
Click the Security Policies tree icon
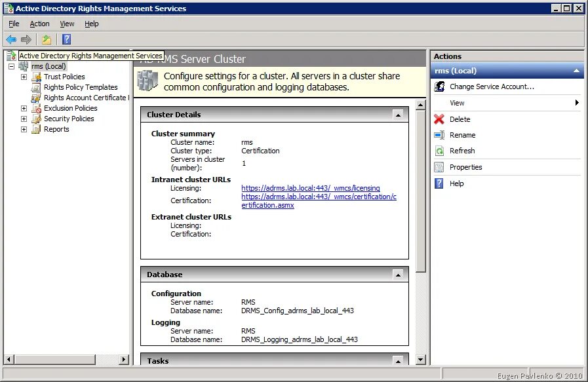tap(36, 119)
